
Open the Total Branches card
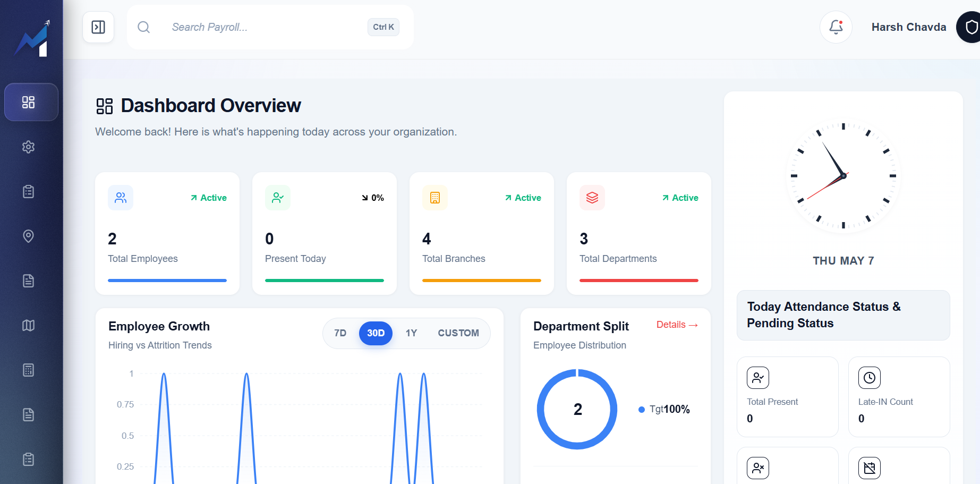pos(482,233)
